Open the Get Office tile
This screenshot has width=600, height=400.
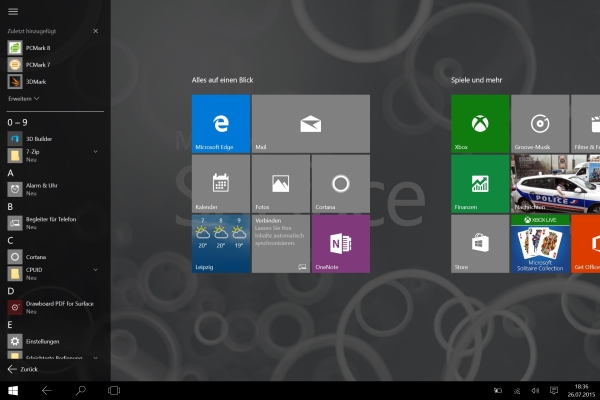point(585,244)
